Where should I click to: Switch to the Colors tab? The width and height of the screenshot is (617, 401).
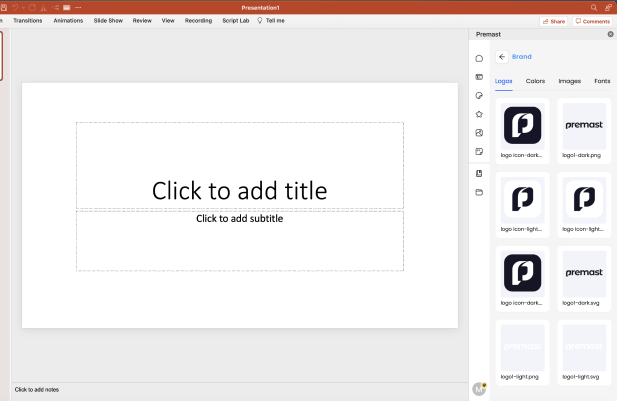point(535,81)
